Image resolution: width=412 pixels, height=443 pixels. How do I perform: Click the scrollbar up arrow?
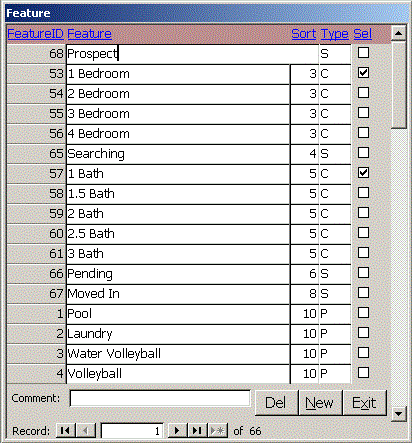[398, 33]
